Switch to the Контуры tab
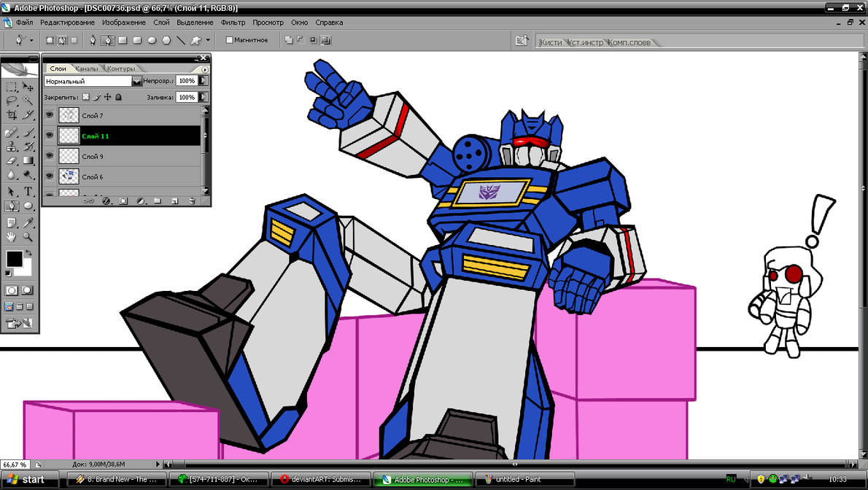 point(120,69)
